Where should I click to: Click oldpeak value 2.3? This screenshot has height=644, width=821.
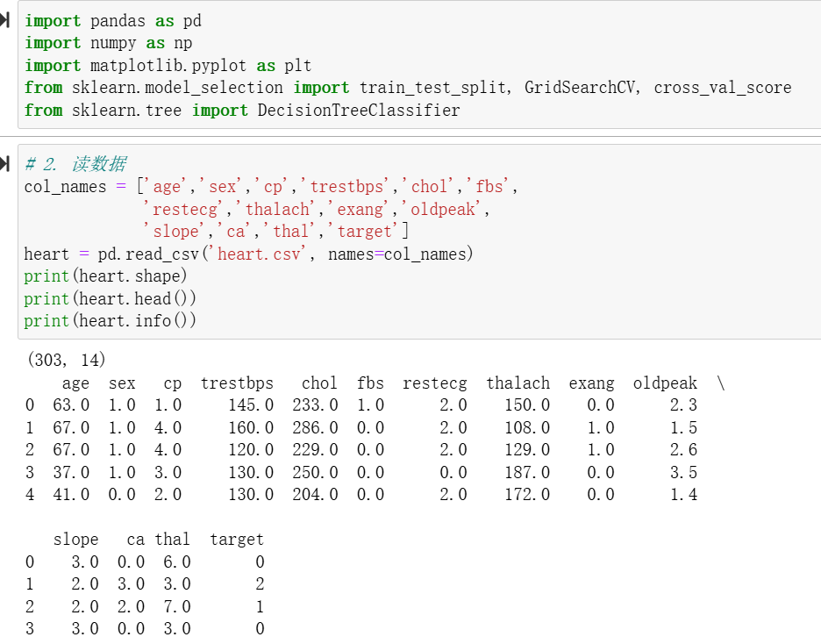[x=684, y=405]
